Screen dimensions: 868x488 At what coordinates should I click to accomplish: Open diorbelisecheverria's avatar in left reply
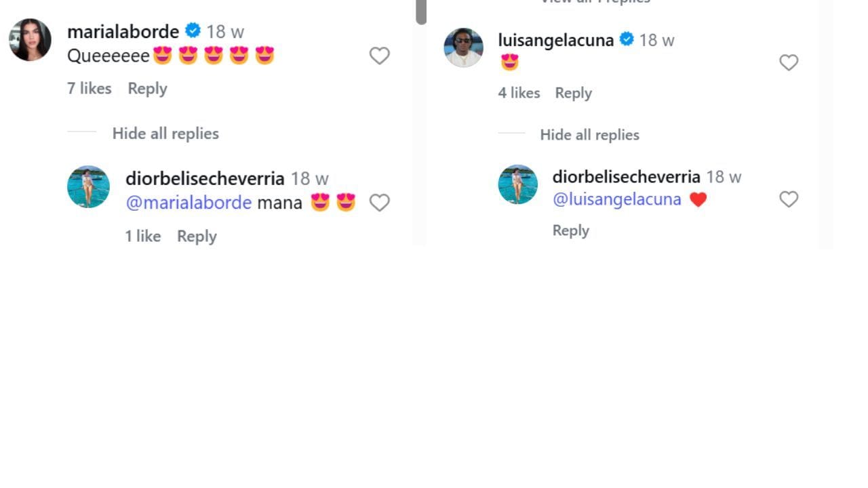[88, 186]
